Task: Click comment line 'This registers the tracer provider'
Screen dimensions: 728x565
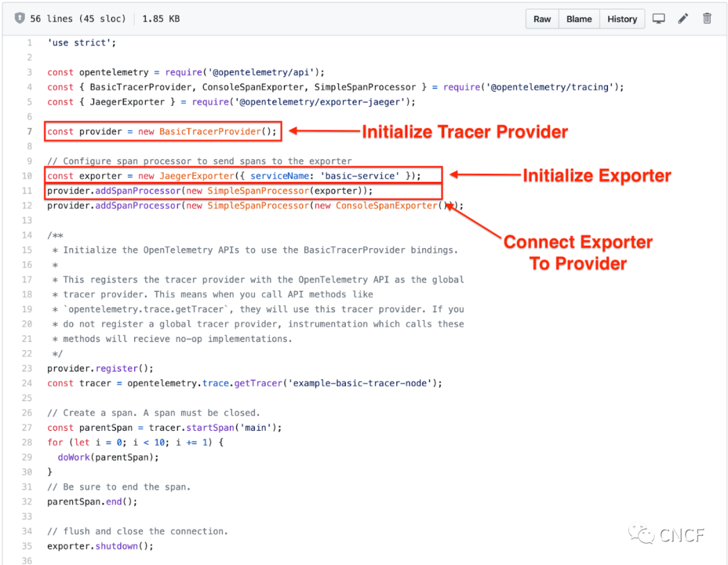Action: pos(258,280)
